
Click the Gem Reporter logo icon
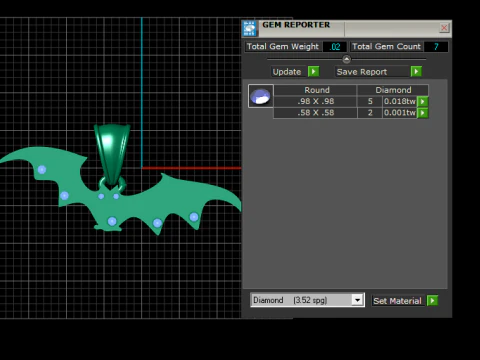coord(249,28)
